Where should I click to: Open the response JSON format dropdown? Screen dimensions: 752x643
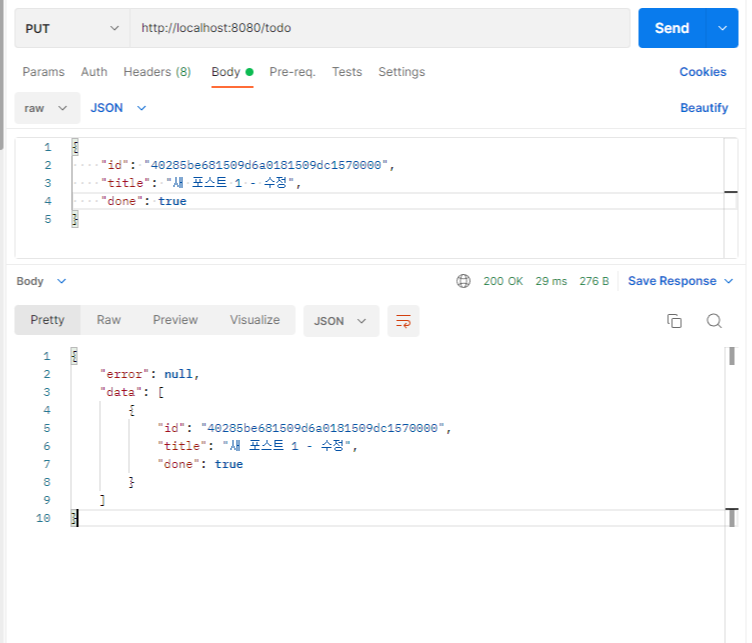click(x=341, y=321)
